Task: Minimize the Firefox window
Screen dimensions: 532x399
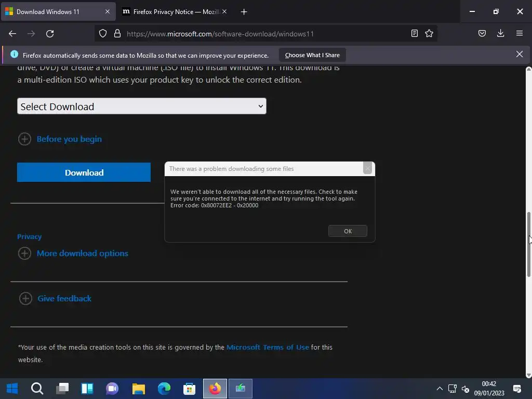Action: pyautogui.click(x=472, y=11)
